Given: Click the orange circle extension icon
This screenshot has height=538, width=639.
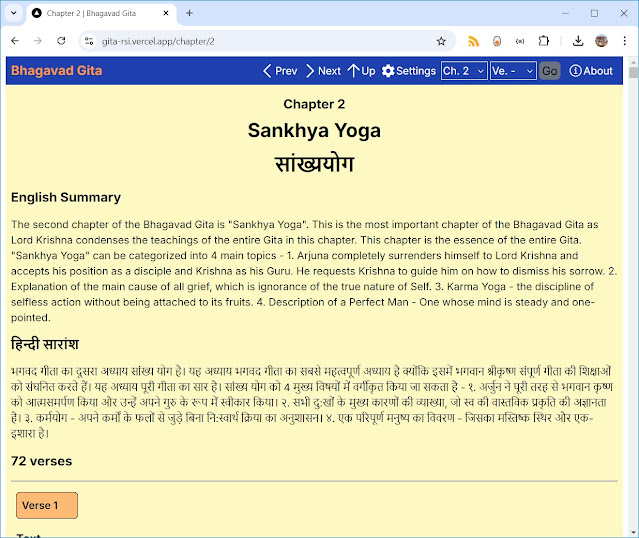Looking at the screenshot, I should pos(497,41).
